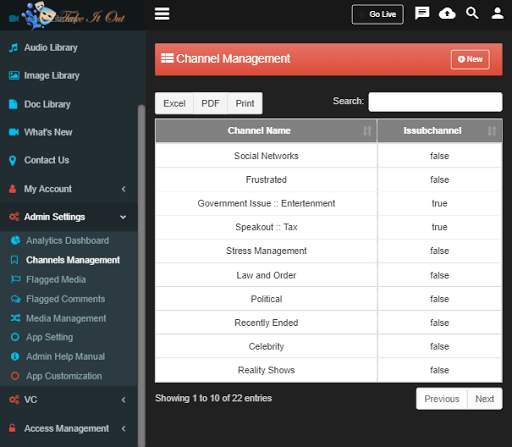The width and height of the screenshot is (512, 447).
Task: Click the Analytics Dashboard pie chart icon
Action: [15, 240]
